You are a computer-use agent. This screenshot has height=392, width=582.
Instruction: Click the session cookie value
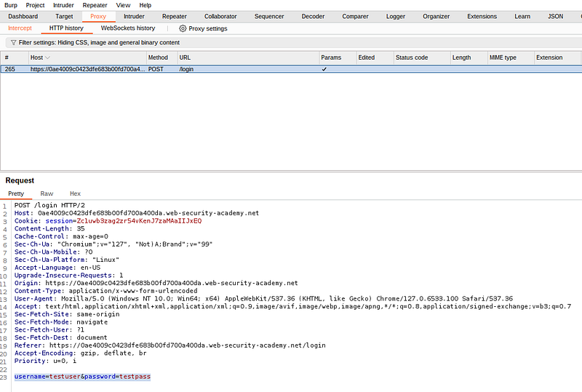click(x=139, y=221)
